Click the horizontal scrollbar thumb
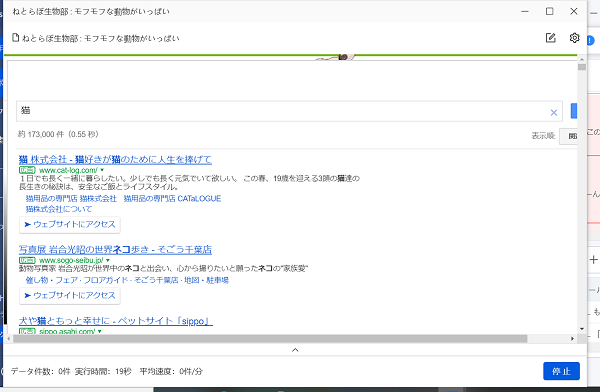This screenshot has height=392, width=600. click(270, 339)
